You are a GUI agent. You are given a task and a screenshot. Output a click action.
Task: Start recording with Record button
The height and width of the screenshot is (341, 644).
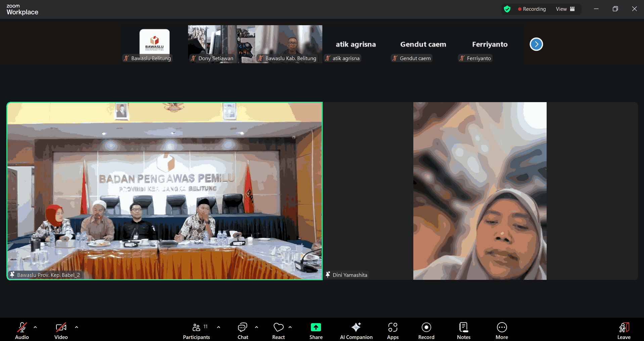coord(426,331)
